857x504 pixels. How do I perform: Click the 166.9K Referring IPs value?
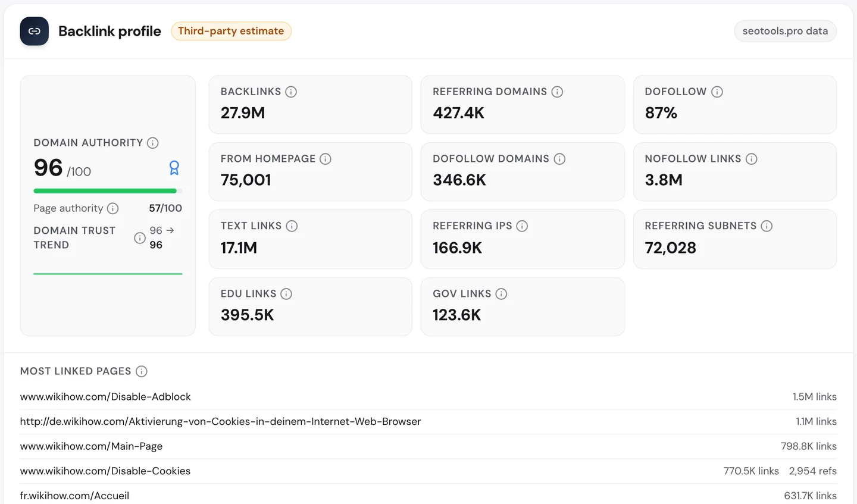point(457,248)
